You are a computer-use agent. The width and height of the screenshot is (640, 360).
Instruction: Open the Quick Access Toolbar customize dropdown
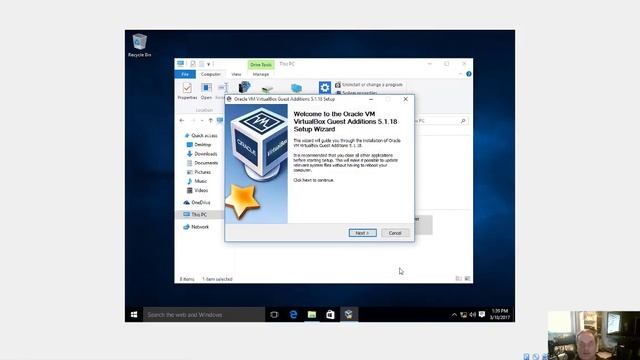pyautogui.click(x=209, y=64)
